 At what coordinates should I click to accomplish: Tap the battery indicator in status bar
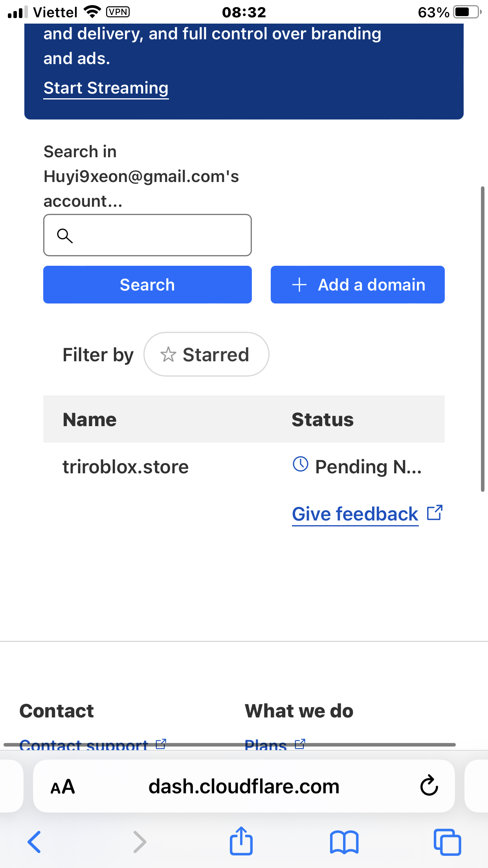pyautogui.click(x=468, y=12)
